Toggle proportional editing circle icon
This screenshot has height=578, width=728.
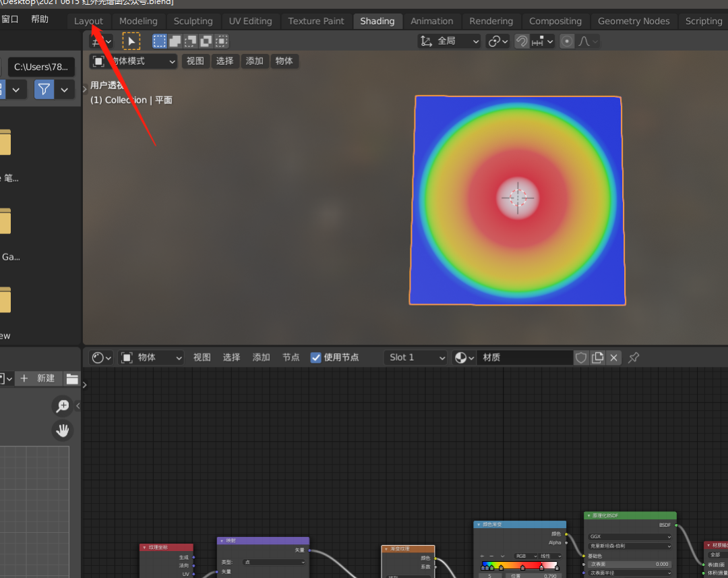(566, 41)
